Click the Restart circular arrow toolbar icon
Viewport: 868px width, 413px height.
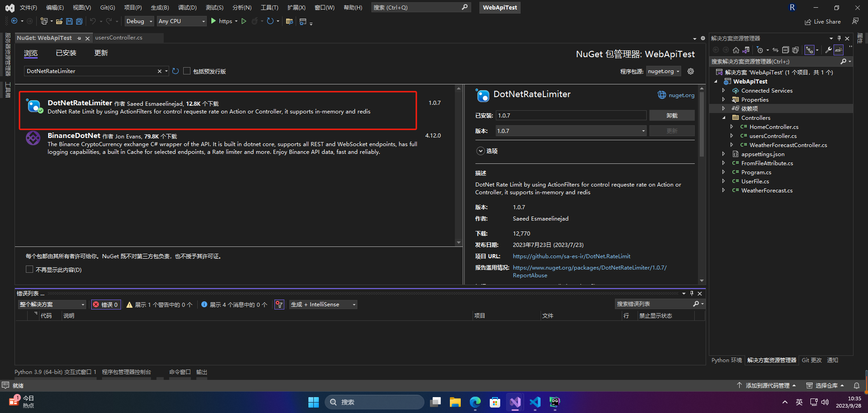coord(270,21)
